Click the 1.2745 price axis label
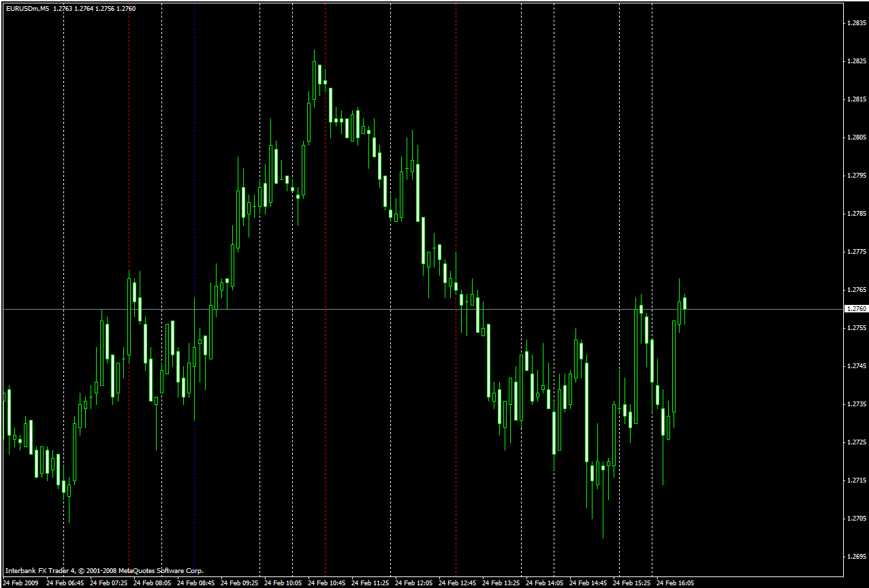The height and width of the screenshot is (588, 869). 855,366
